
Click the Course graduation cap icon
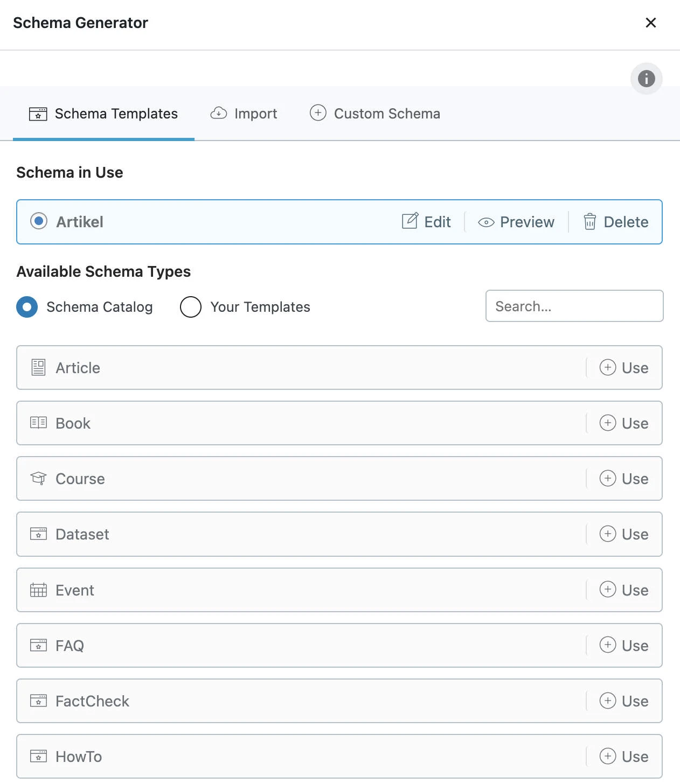click(38, 478)
